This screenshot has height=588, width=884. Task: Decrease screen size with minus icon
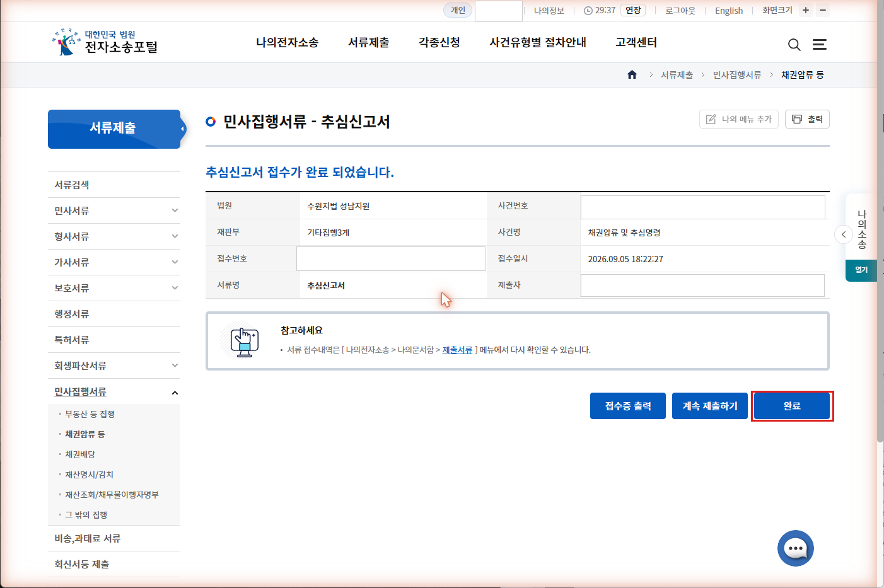tap(823, 10)
